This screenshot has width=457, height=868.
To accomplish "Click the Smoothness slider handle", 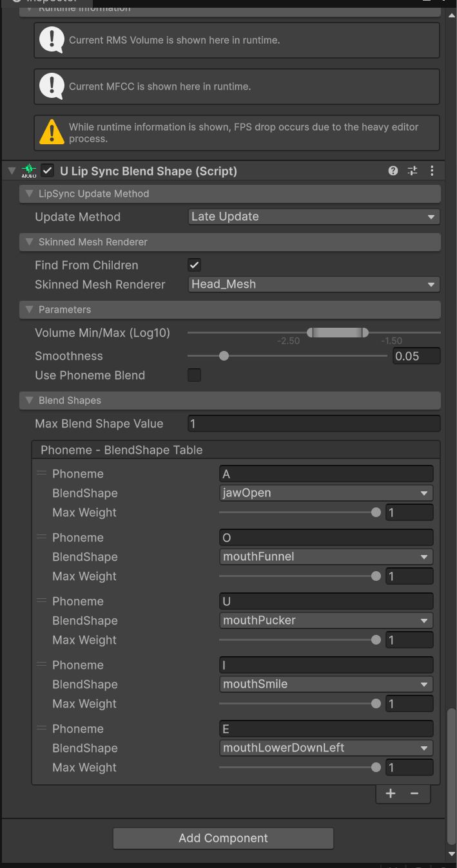I will click(224, 356).
